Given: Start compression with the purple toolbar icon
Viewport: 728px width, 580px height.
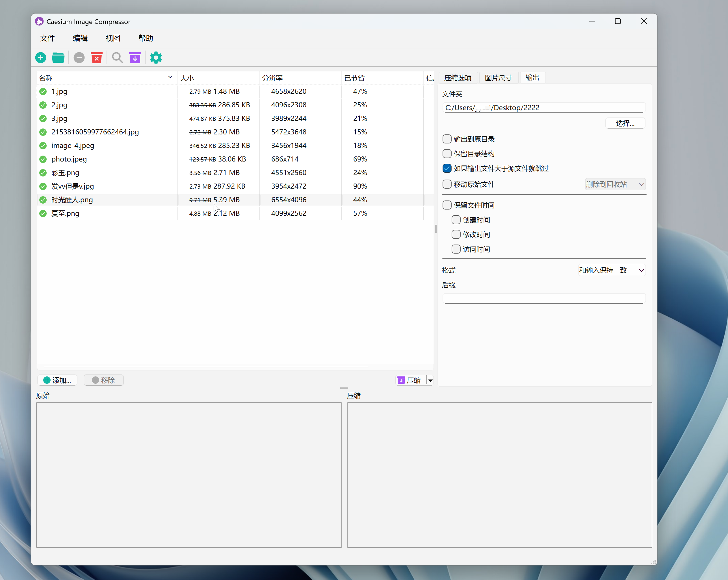Looking at the screenshot, I should pyautogui.click(x=135, y=58).
